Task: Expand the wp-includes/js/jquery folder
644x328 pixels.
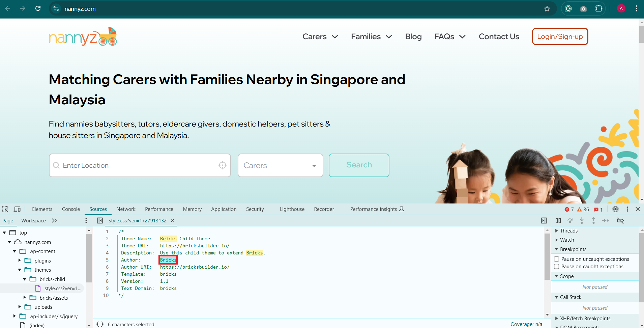Action: point(14,316)
